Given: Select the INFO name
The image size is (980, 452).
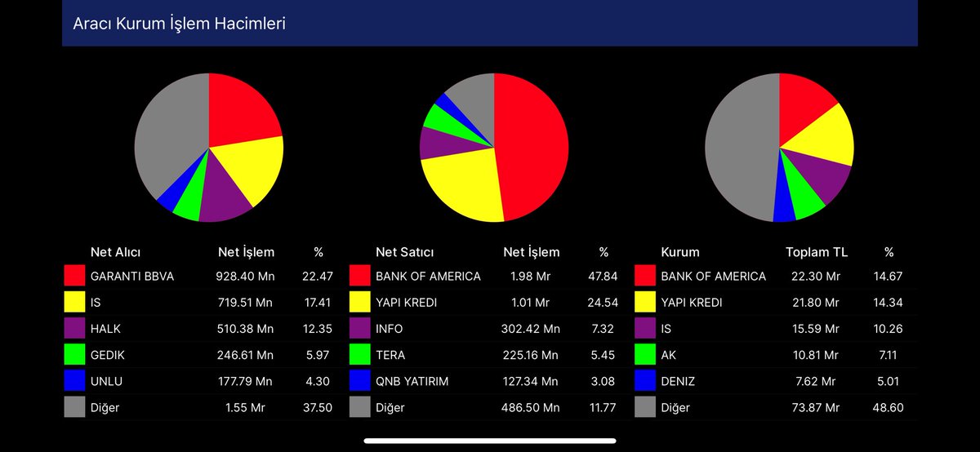Looking at the screenshot, I should pos(390,329).
